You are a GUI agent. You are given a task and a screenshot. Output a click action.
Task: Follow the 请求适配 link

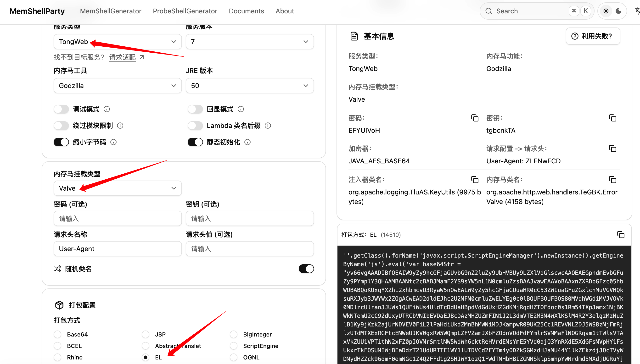click(122, 57)
